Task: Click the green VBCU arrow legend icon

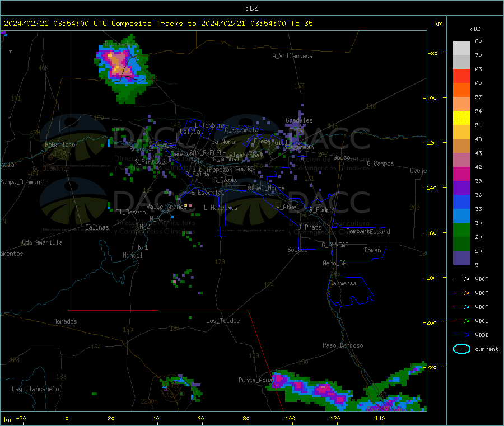Action: click(x=461, y=321)
